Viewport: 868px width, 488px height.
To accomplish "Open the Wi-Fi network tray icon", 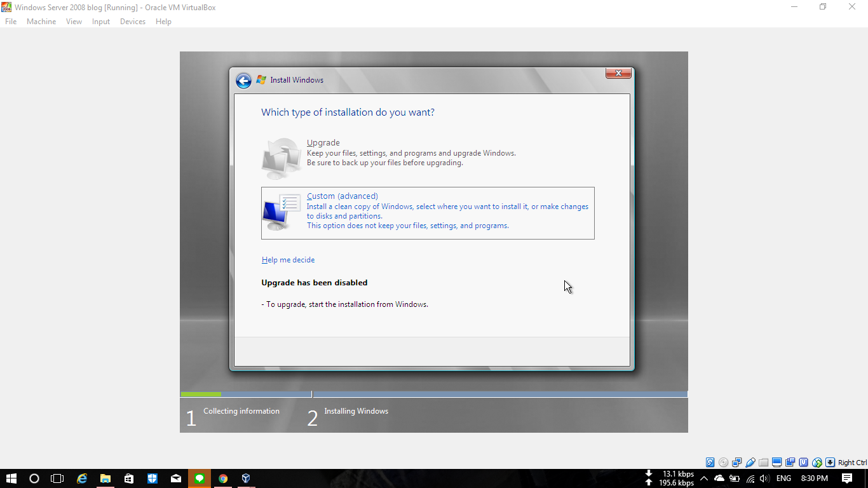I will click(x=750, y=478).
